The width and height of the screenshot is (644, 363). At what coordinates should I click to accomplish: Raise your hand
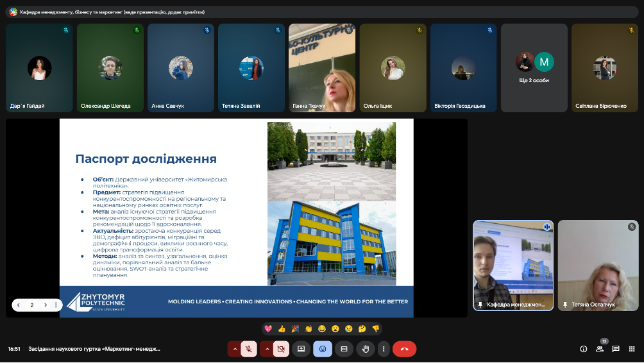pos(365,349)
